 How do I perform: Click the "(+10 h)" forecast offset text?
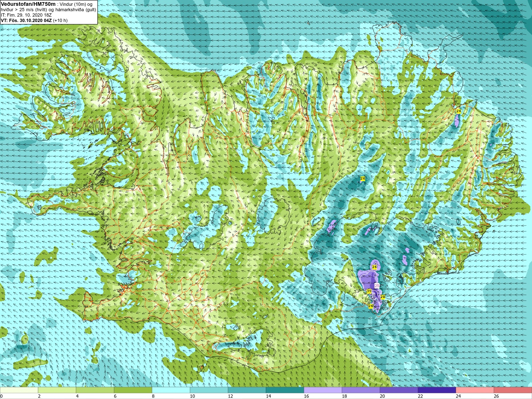[60, 20]
